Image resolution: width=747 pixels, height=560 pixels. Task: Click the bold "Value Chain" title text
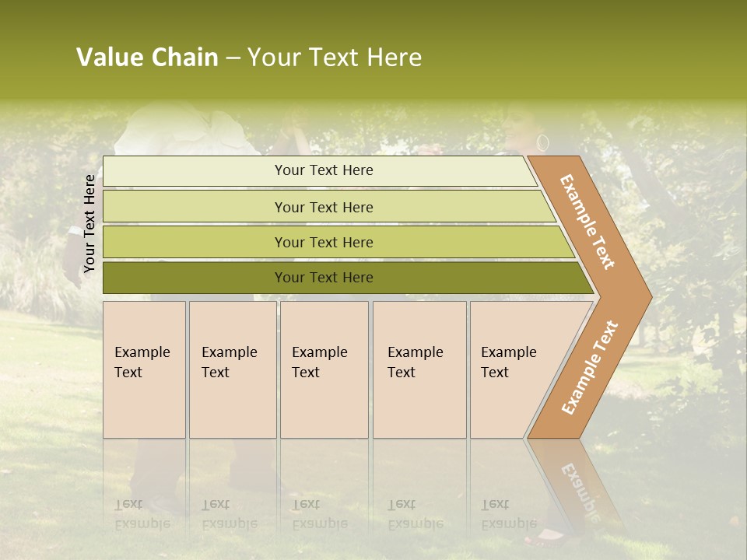(147, 58)
